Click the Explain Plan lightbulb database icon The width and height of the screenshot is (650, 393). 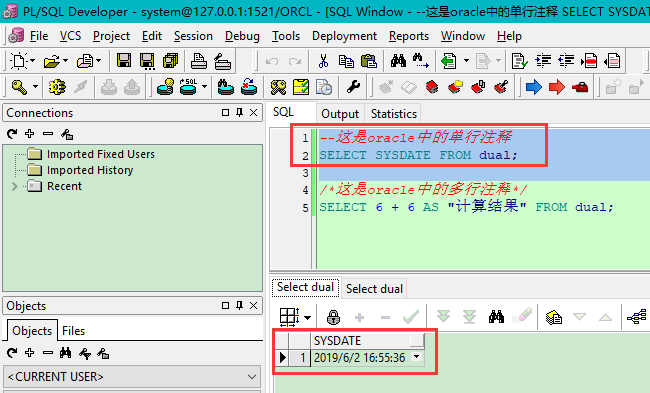click(x=166, y=87)
